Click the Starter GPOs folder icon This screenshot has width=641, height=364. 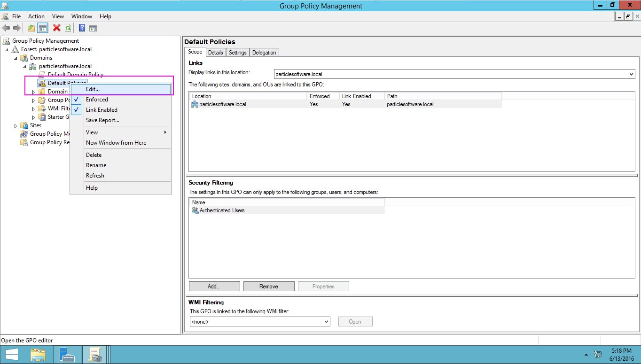click(x=42, y=117)
